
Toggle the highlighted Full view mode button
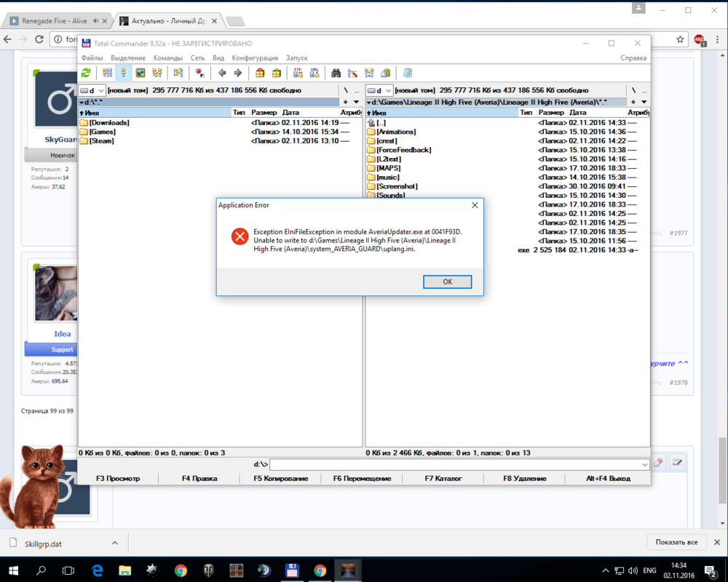pyautogui.click(x=124, y=73)
